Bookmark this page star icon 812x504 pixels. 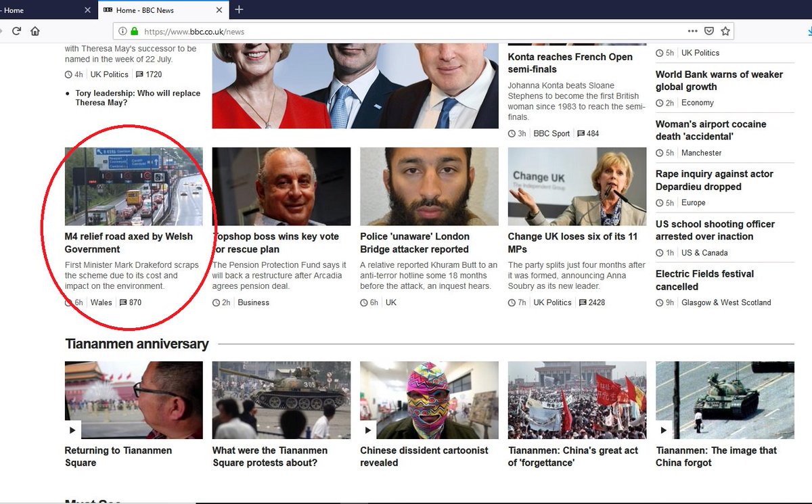point(725,31)
